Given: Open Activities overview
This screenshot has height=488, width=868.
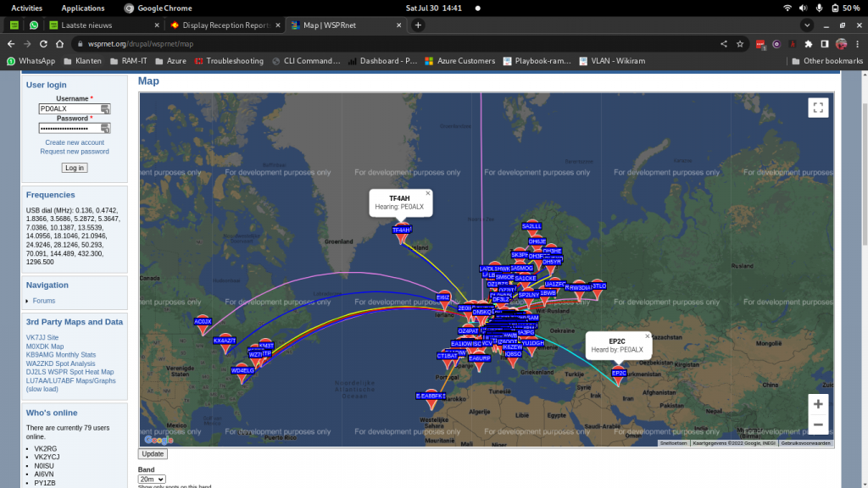Looking at the screenshot, I should [26, 8].
